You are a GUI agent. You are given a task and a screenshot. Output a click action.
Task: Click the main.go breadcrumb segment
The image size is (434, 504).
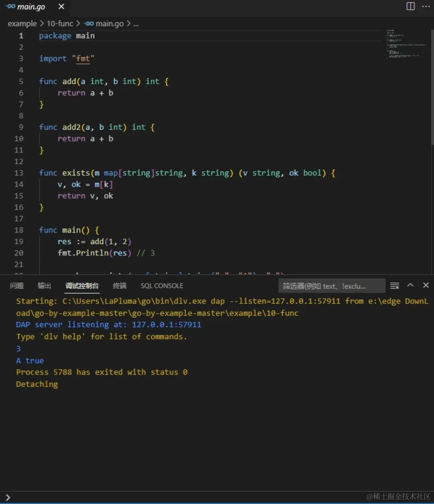pyautogui.click(x=104, y=24)
